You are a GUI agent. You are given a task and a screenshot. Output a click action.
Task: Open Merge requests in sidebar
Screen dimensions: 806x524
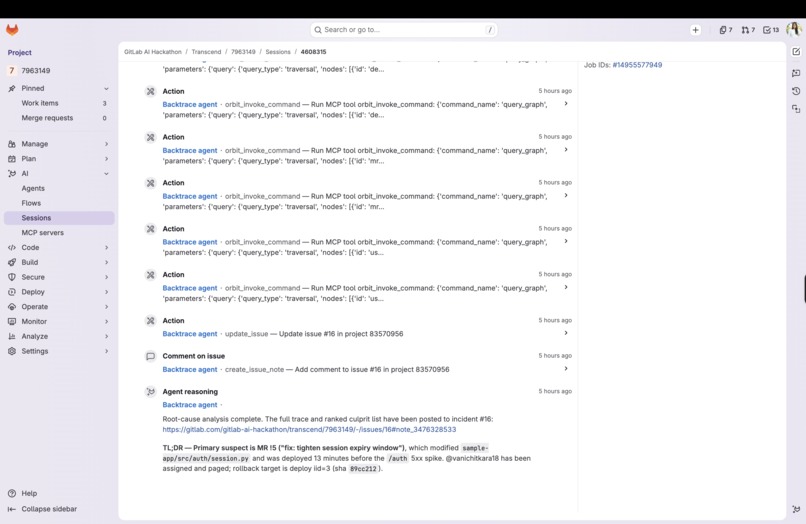(x=59, y=118)
